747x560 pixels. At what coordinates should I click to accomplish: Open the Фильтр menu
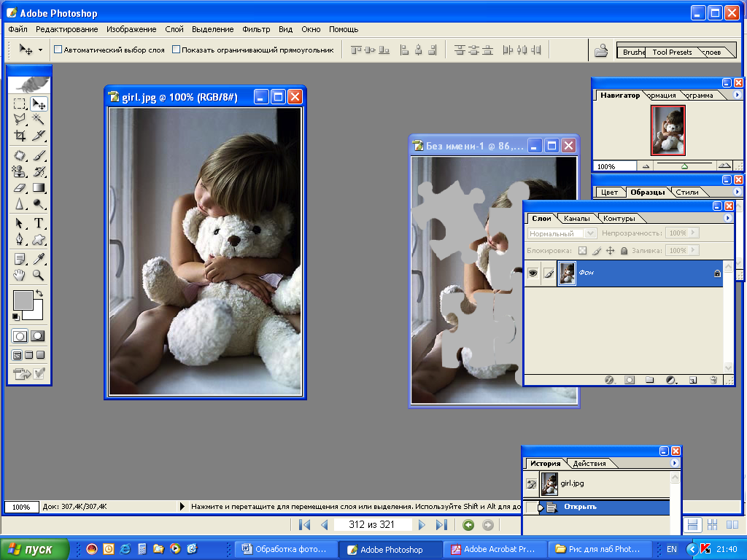[x=256, y=29]
